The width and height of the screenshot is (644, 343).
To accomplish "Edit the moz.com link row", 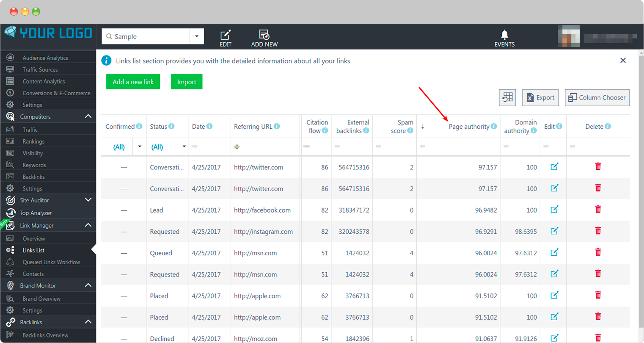I will pos(554,338).
